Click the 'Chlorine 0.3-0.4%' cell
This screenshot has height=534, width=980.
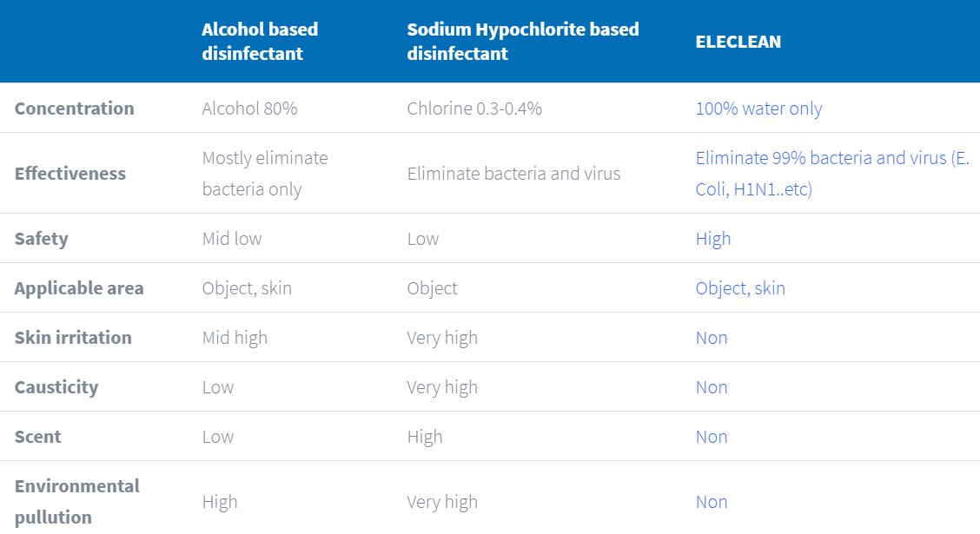[x=474, y=109]
